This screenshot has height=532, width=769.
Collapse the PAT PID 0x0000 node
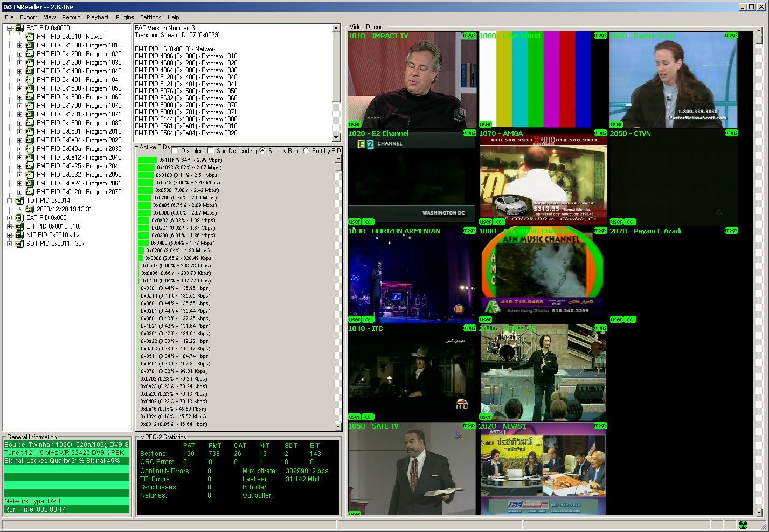click(x=9, y=28)
